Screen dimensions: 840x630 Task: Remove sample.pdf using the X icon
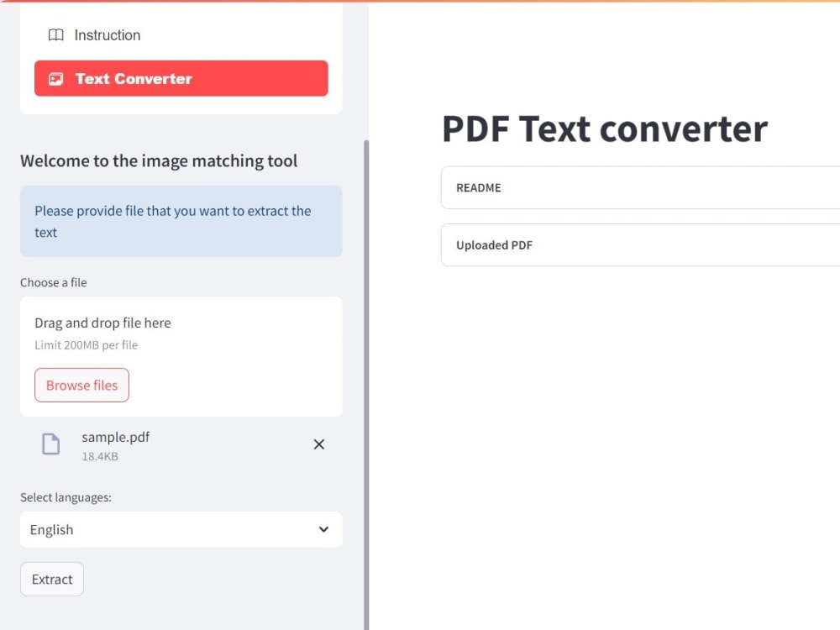318,444
